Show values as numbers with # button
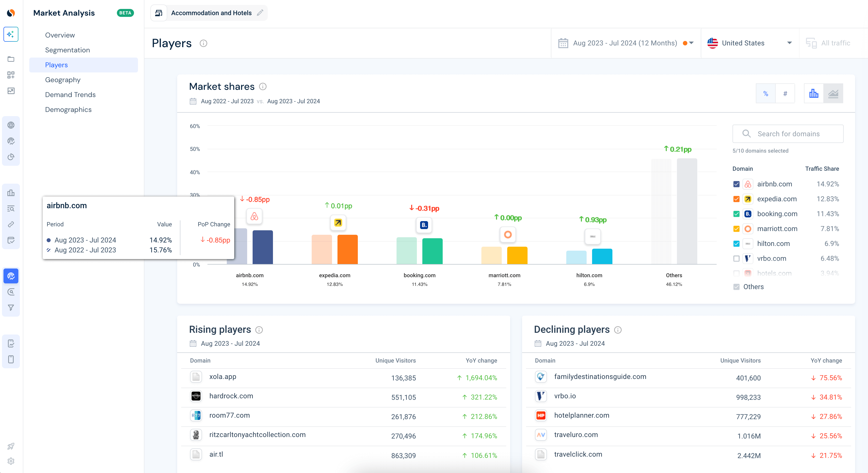This screenshot has height=473, width=868. tap(785, 93)
